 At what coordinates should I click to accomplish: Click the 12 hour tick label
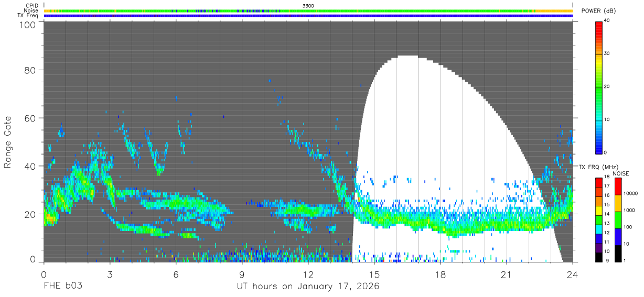308,275
